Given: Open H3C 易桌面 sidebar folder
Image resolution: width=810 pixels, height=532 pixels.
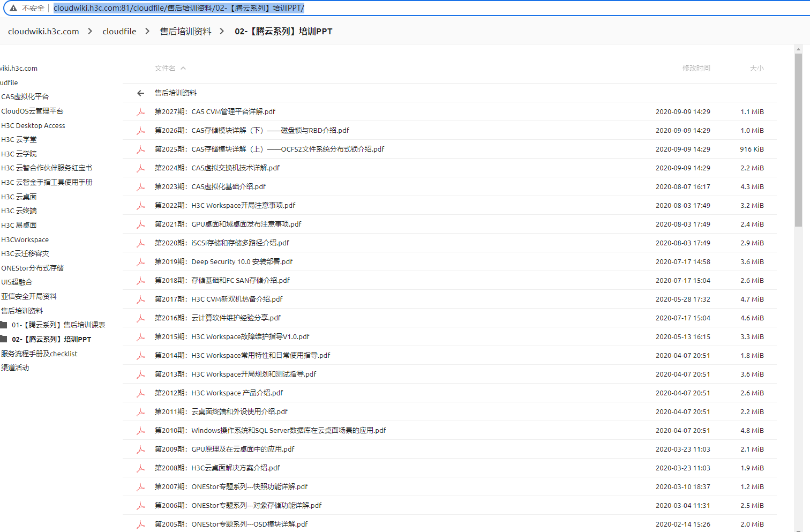Looking at the screenshot, I should [19, 226].
